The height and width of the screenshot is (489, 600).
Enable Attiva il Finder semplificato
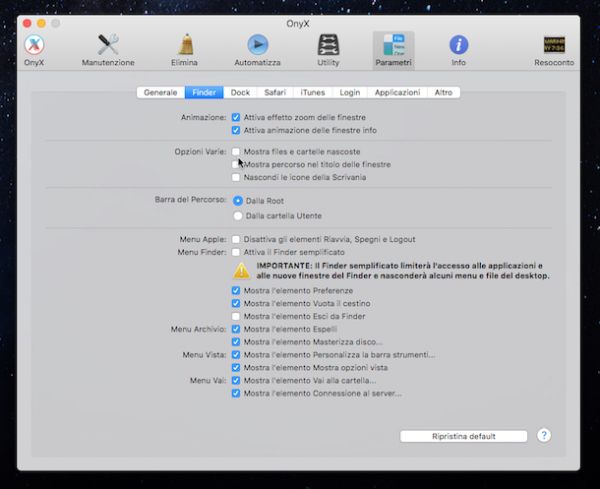[x=236, y=253]
